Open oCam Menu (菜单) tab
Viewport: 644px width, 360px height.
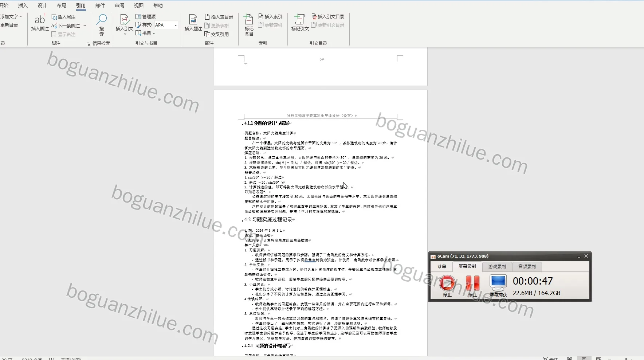[x=442, y=266]
